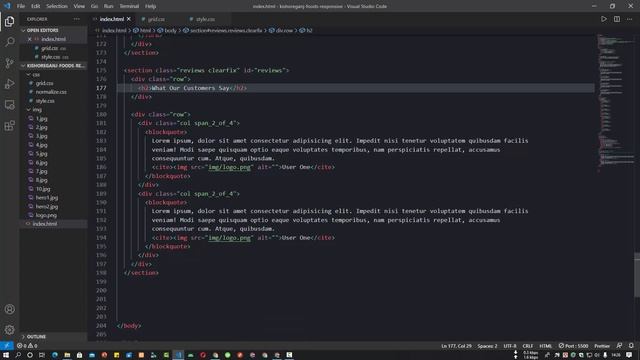This screenshot has width=640, height=360.
Task: Click the editor vertical scrollbar thumb
Action: tap(637, 275)
